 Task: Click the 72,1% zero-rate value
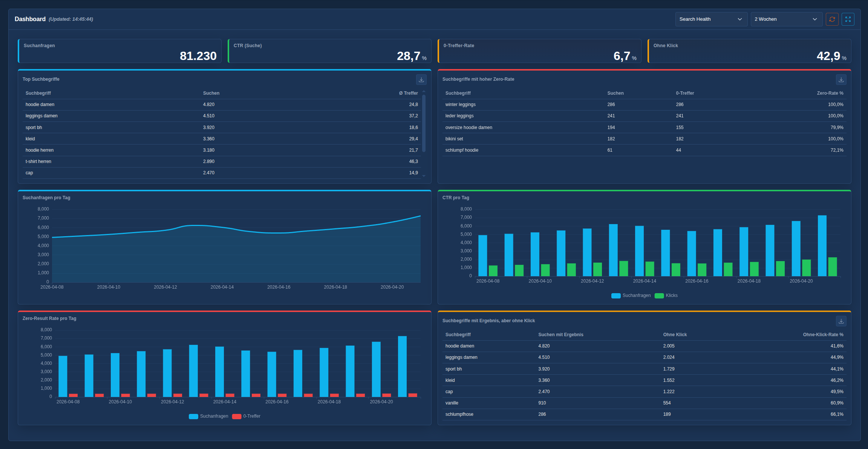point(837,150)
